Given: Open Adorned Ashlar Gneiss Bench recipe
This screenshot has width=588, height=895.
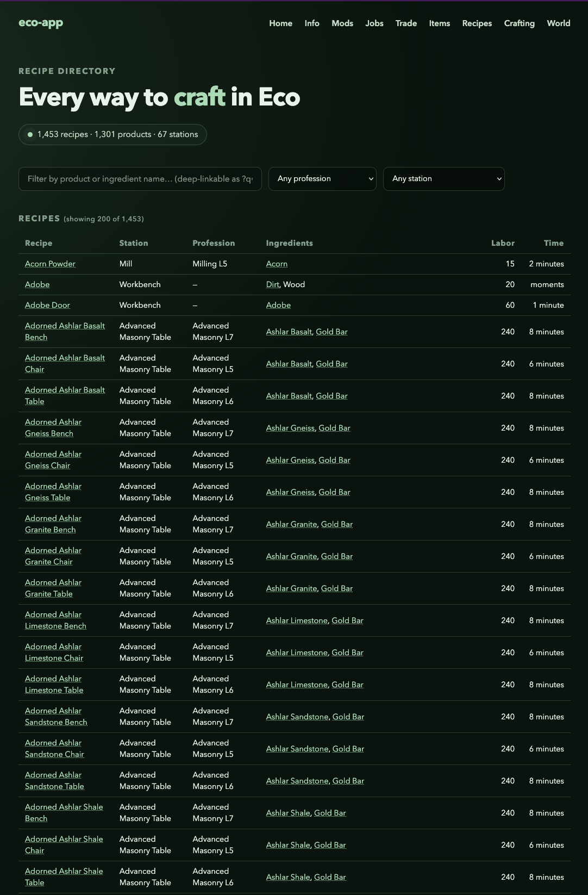Looking at the screenshot, I should [53, 428].
